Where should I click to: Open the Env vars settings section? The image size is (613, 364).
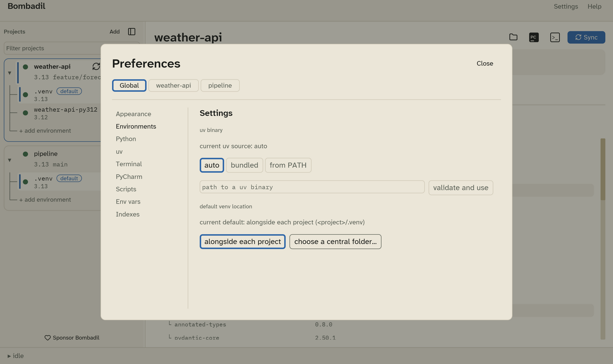pos(128,202)
